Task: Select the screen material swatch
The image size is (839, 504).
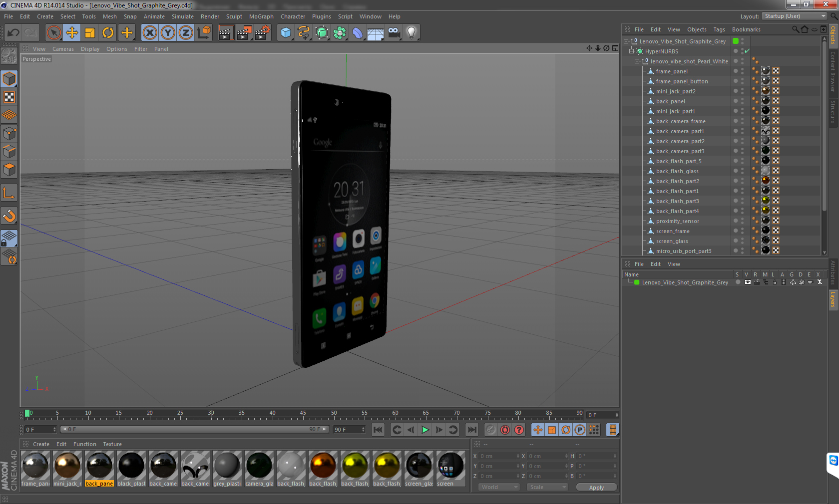Action: (451, 469)
